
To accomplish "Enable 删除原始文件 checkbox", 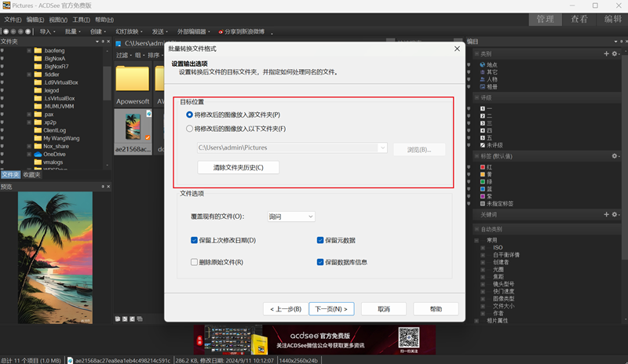I will pos(194,262).
